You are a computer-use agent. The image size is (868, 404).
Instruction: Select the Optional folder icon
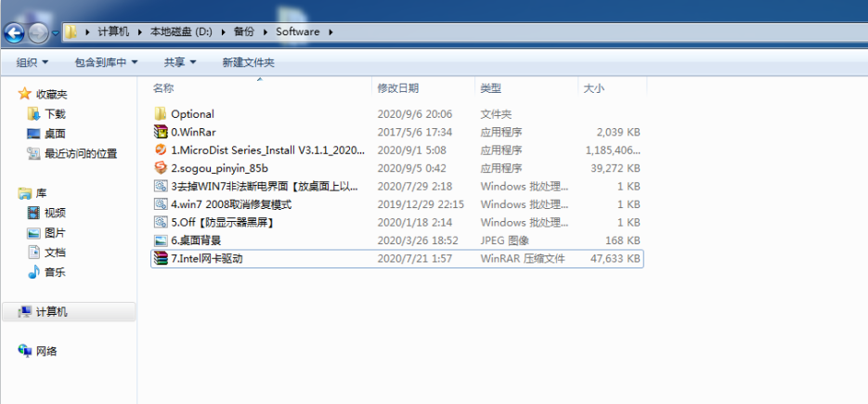161,114
